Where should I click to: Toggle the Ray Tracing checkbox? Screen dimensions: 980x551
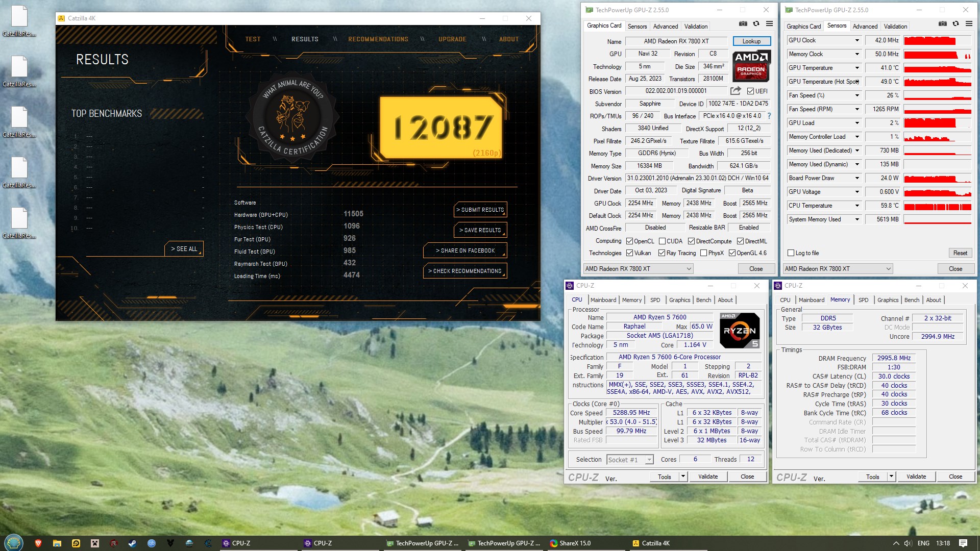click(662, 253)
